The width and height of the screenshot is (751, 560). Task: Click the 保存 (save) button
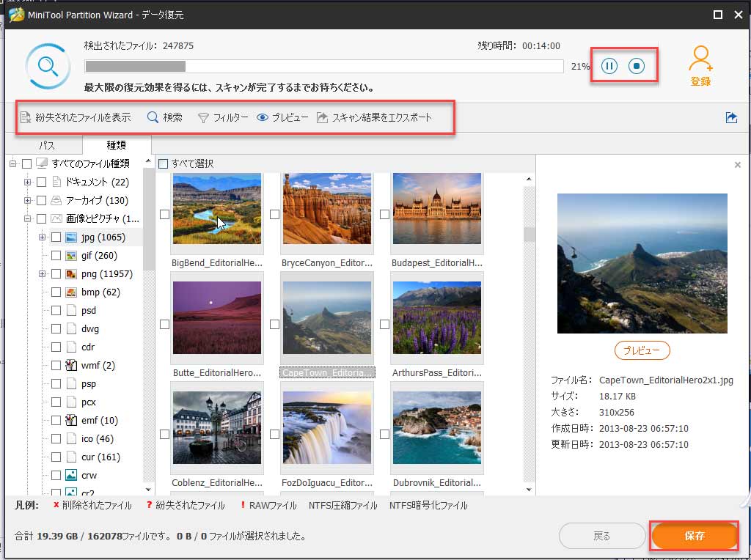tap(694, 536)
